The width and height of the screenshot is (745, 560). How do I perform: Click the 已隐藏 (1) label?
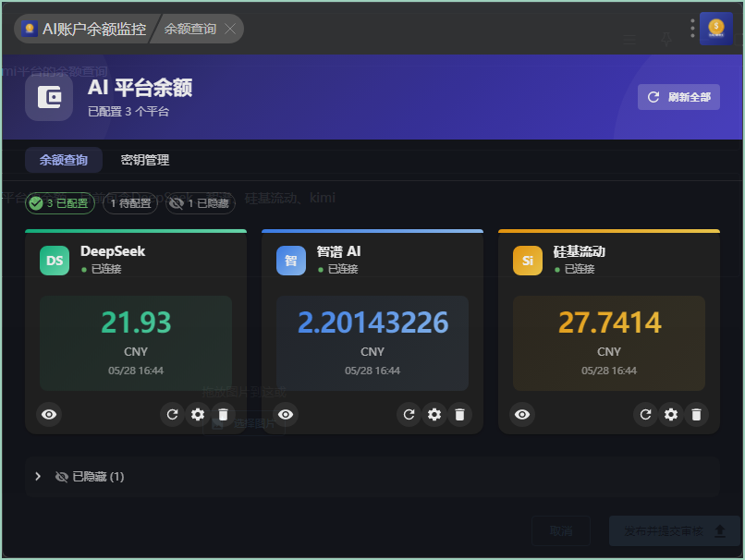[x=98, y=477]
